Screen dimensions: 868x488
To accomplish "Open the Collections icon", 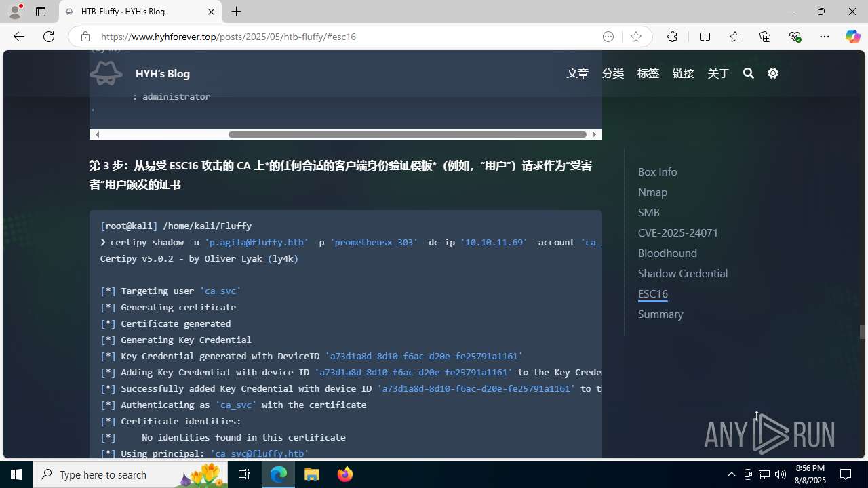I will click(x=765, y=37).
